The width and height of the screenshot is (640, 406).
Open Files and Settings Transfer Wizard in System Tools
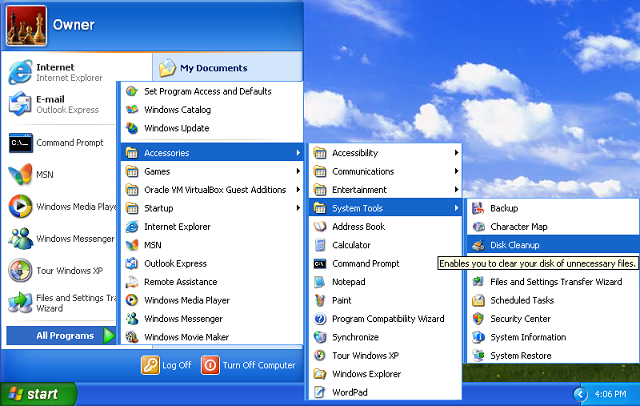click(553, 282)
